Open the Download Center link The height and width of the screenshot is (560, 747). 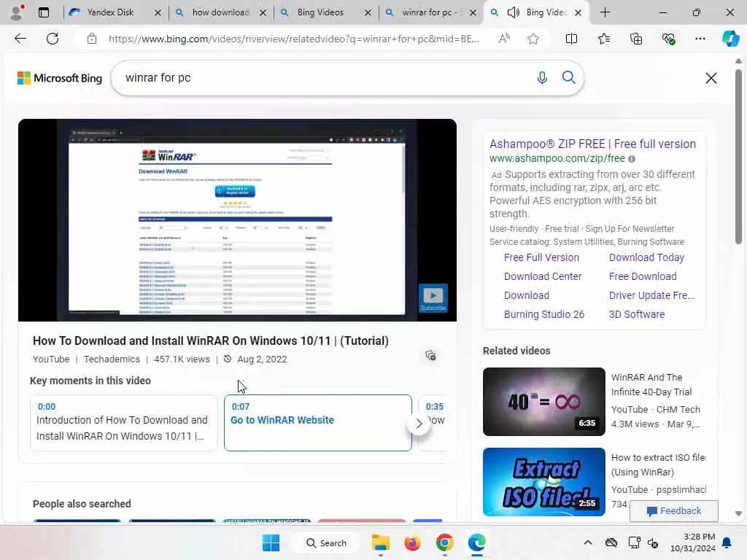pyautogui.click(x=543, y=276)
